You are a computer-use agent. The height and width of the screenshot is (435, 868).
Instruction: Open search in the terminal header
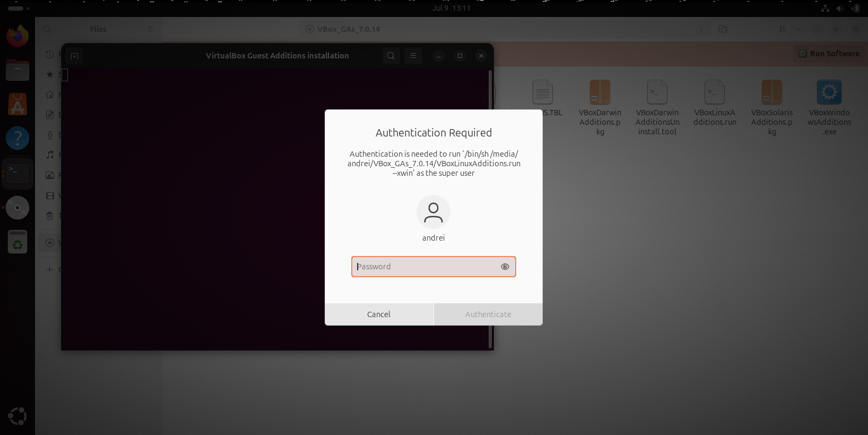(391, 56)
